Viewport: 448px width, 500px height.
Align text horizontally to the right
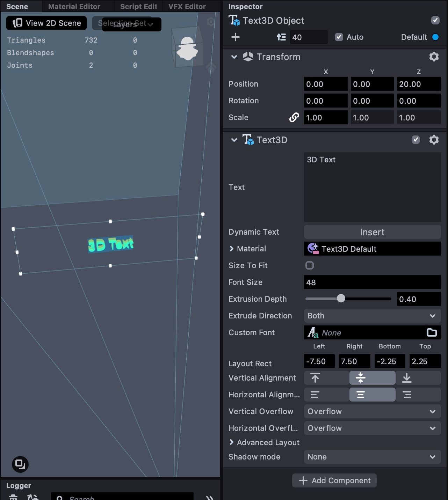click(407, 395)
